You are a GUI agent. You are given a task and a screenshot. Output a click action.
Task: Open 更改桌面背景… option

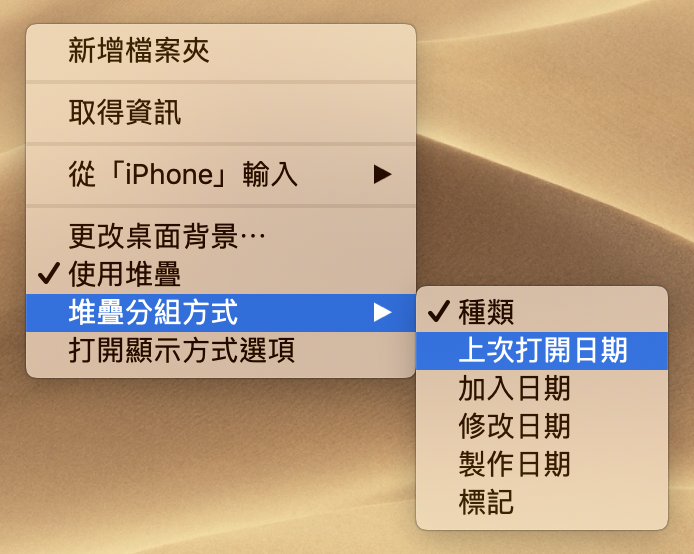click(x=221, y=235)
